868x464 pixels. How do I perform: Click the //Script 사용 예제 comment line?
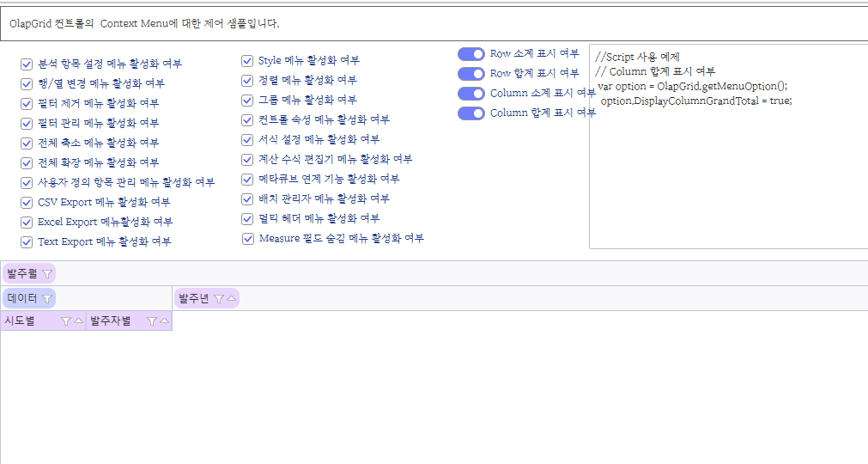pos(637,57)
